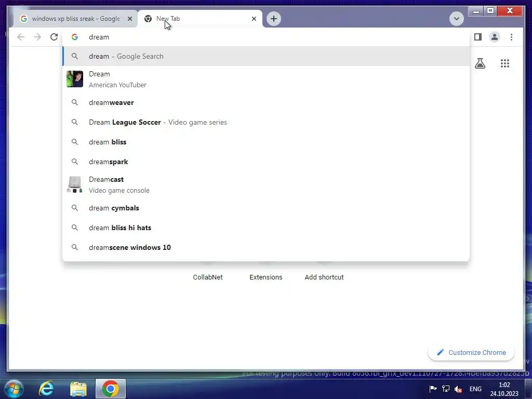The height and width of the screenshot is (399, 532).
Task: Open a new tab with plus button
Action: (x=274, y=19)
